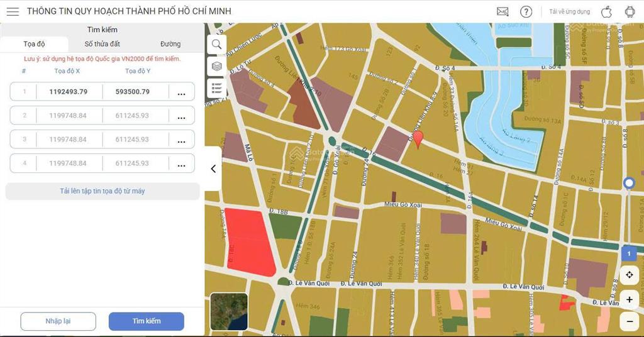
Task: Open options menu for coordinate row 1
Action: point(181,92)
